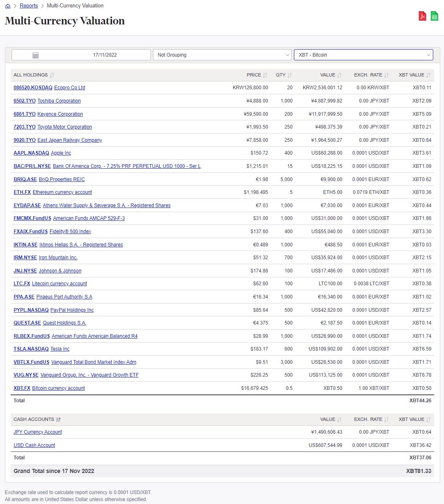Open the calendar date picker

point(36,54)
